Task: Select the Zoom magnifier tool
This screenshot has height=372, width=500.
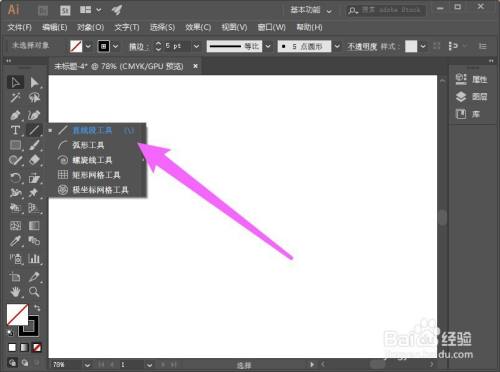Action: 34,292
